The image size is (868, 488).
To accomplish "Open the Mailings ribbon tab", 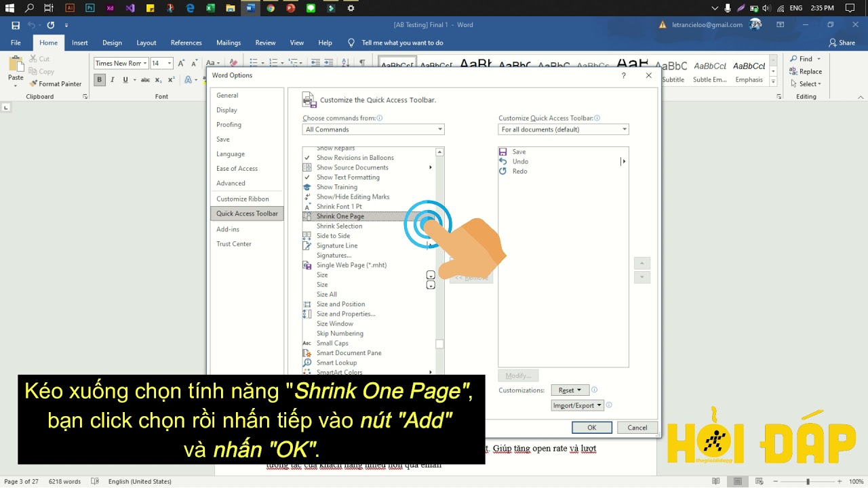I will point(229,43).
